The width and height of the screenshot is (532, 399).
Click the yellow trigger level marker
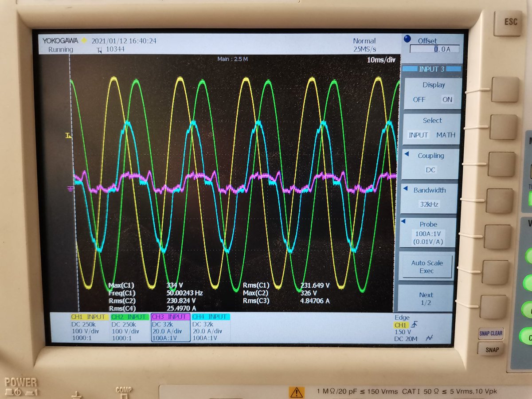(x=69, y=135)
